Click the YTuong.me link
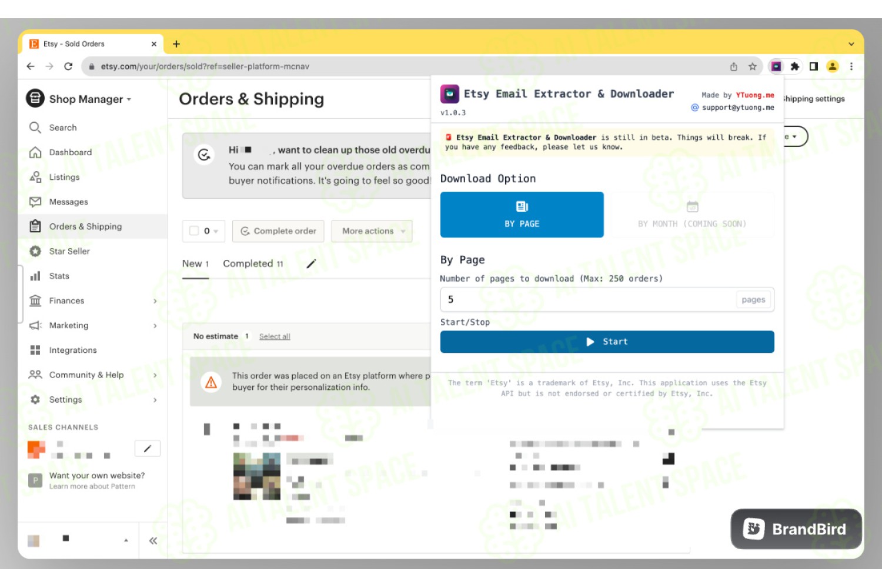The image size is (882, 588). click(x=755, y=95)
